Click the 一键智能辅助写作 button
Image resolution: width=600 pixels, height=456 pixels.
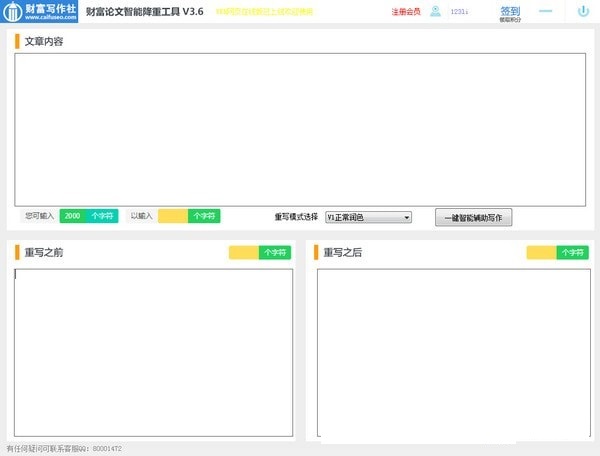(473, 218)
